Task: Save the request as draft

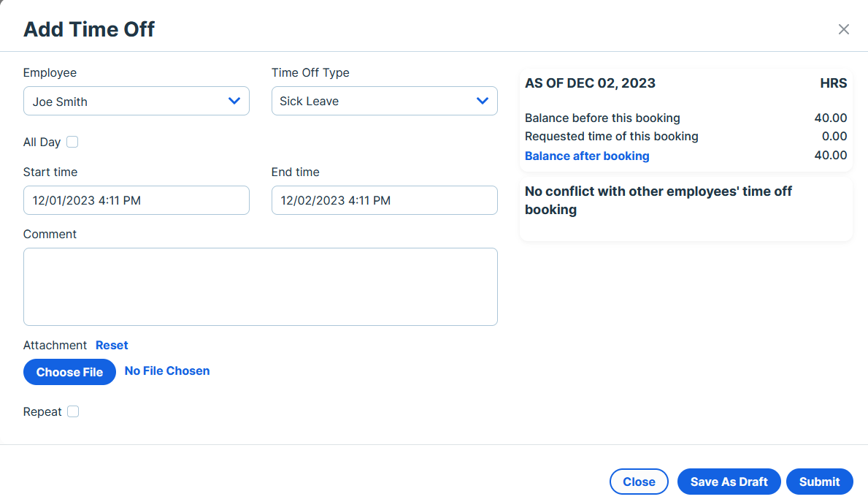Action: (729, 482)
